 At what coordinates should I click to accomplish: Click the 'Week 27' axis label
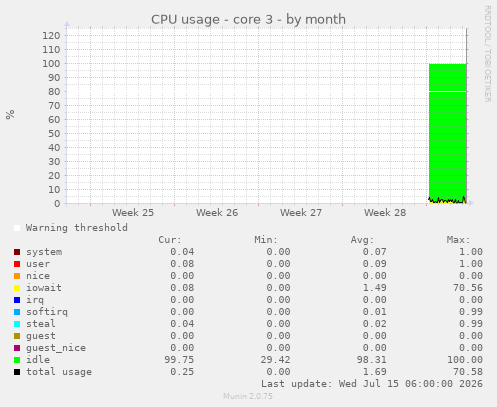pyautogui.click(x=301, y=213)
